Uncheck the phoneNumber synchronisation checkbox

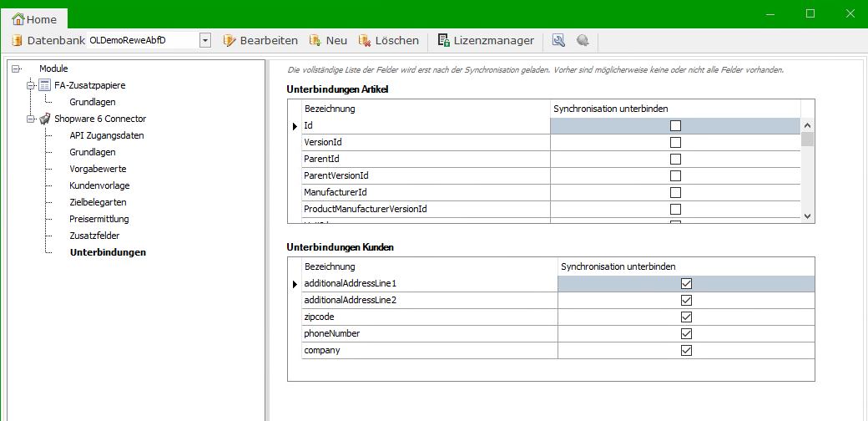tap(686, 333)
